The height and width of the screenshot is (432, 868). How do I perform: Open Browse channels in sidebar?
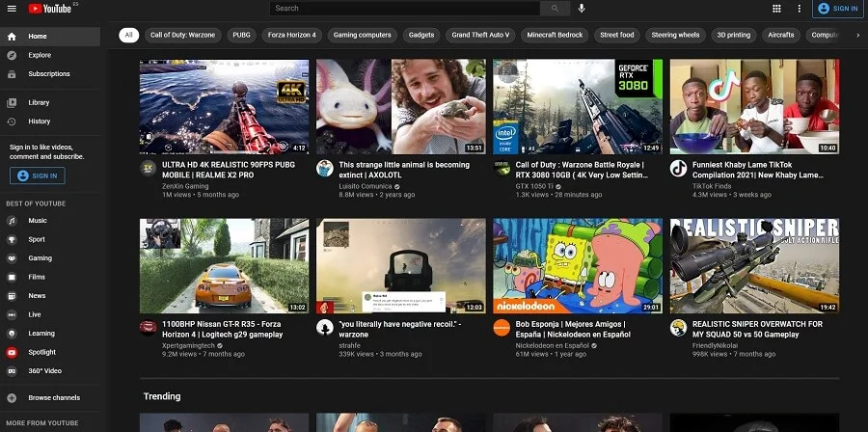point(54,397)
